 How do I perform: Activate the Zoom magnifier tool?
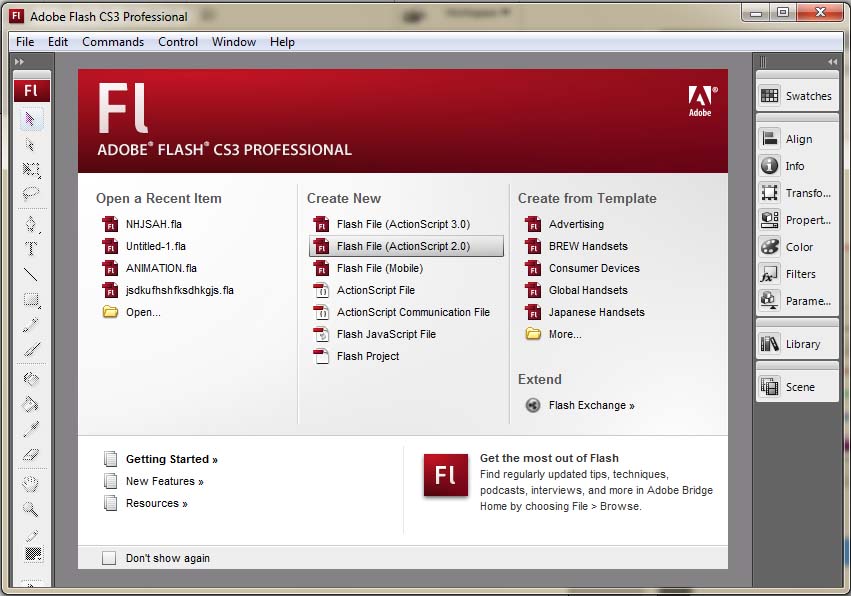(x=31, y=509)
